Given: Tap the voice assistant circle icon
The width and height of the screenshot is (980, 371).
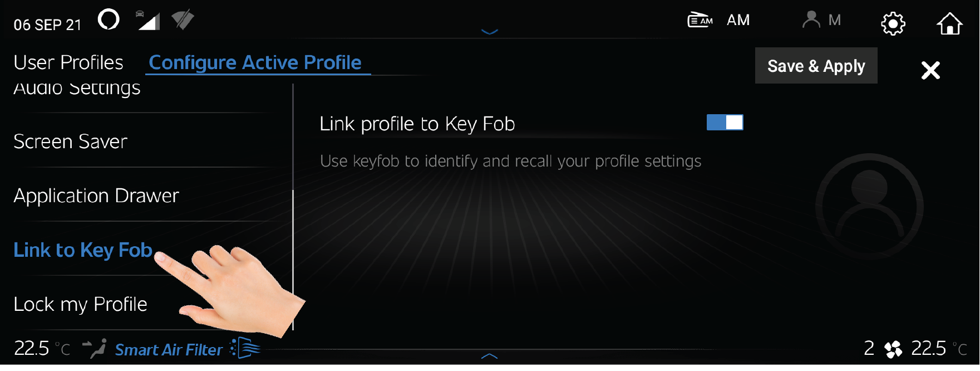Looking at the screenshot, I should point(109,20).
